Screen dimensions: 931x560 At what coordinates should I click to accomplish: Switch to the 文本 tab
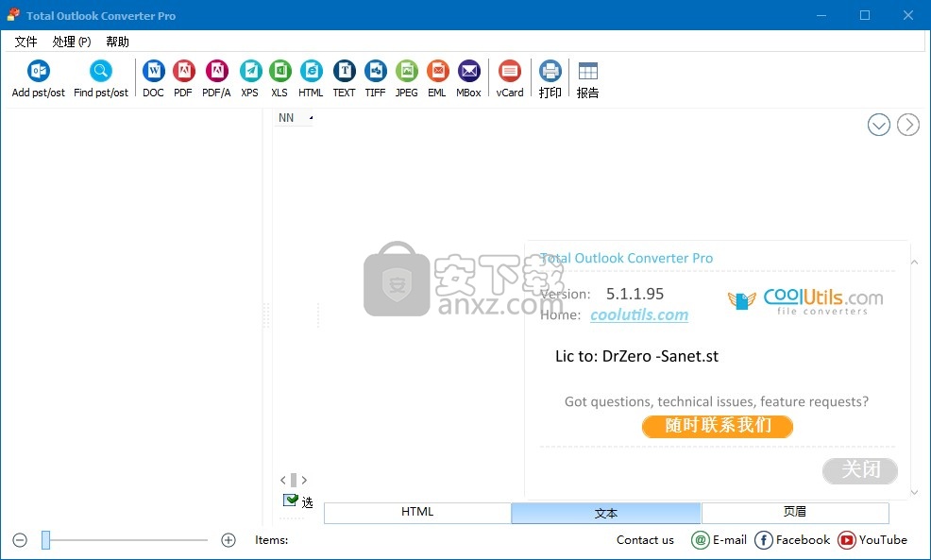click(x=606, y=513)
